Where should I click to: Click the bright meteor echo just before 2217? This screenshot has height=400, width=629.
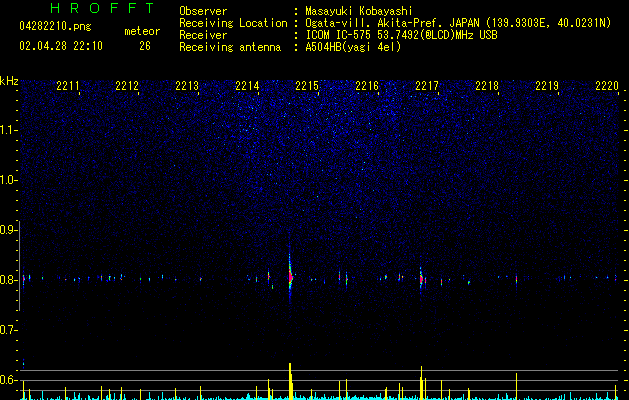[421, 280]
